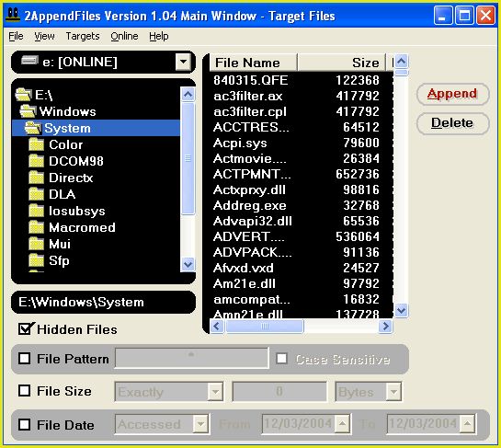Open the Targets menu

tap(83, 36)
